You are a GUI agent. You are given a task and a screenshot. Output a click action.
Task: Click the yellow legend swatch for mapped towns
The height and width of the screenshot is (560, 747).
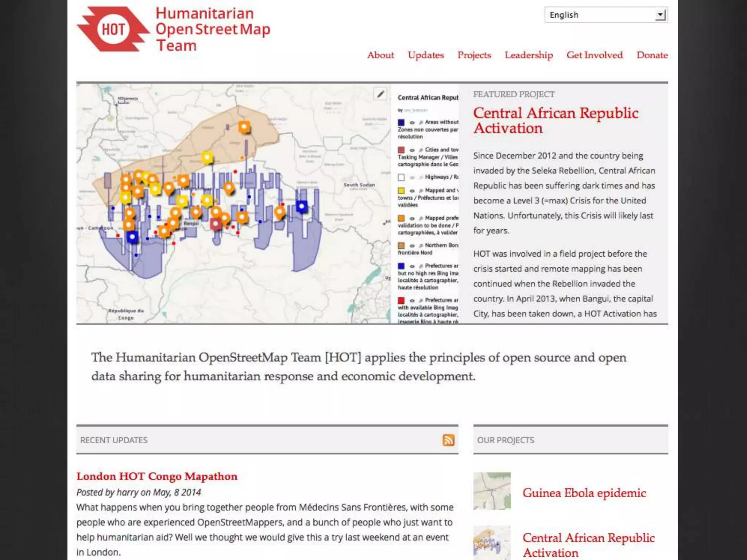click(401, 191)
